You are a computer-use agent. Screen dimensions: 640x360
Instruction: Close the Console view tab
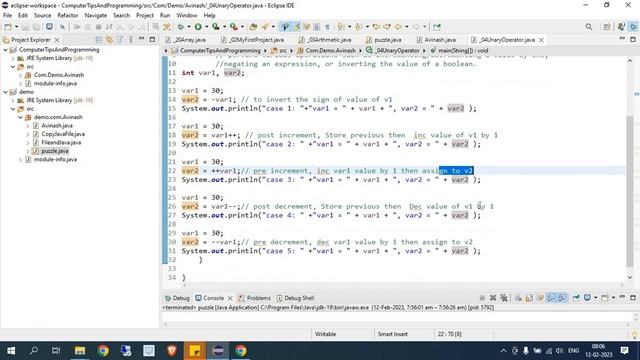(x=230, y=298)
